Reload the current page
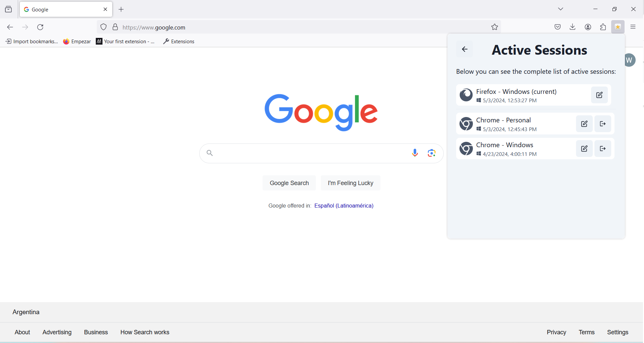This screenshot has width=644, height=343. coord(41,27)
